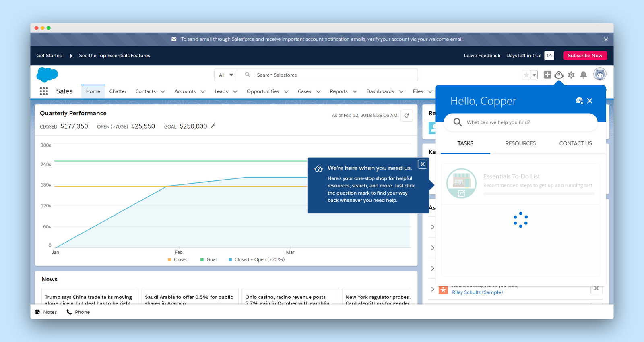This screenshot has width=644, height=342.
Task: Click the Favorites star icon
Action: [526, 75]
